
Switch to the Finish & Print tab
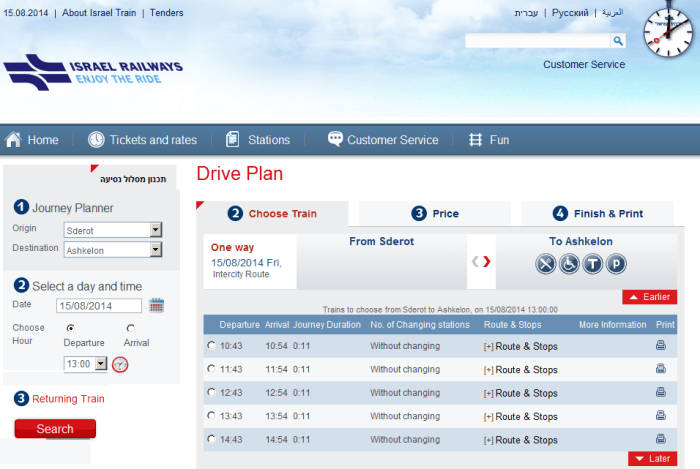[597, 214]
